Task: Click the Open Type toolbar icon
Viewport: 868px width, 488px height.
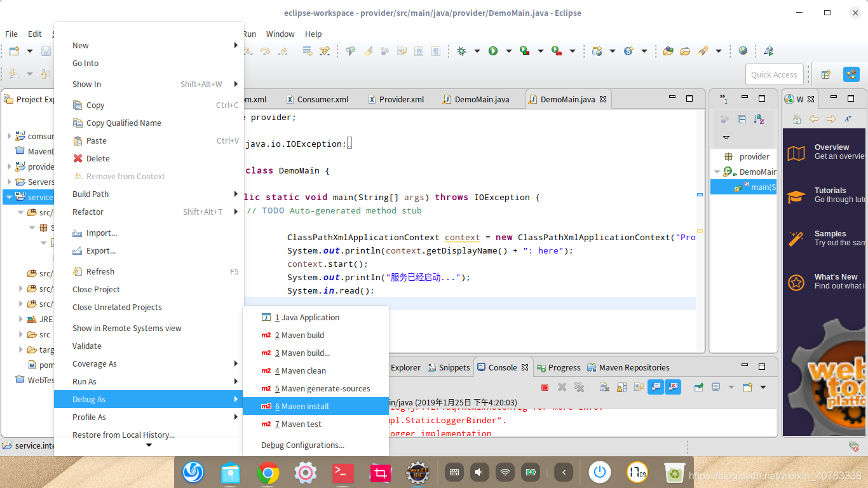Action: [x=668, y=51]
